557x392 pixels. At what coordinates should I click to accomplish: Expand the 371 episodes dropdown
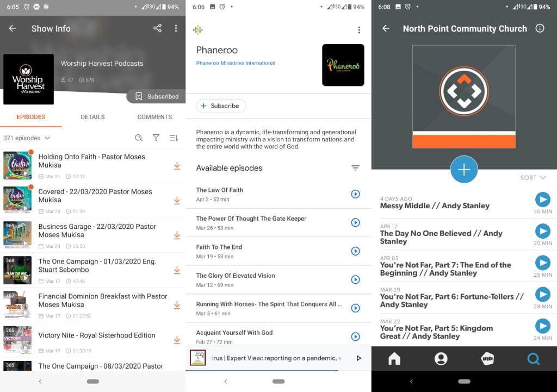pyautogui.click(x=27, y=138)
